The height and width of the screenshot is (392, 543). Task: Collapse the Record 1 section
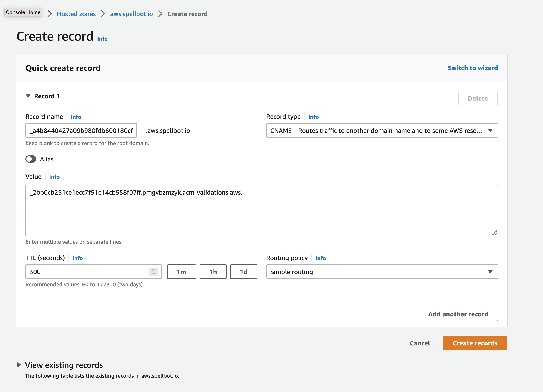pyautogui.click(x=28, y=96)
